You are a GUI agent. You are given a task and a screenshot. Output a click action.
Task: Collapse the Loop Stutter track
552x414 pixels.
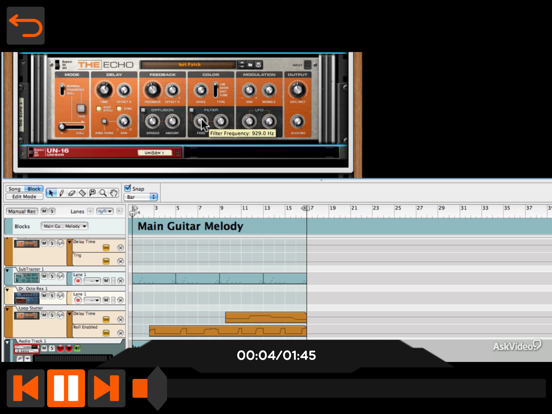7,309
